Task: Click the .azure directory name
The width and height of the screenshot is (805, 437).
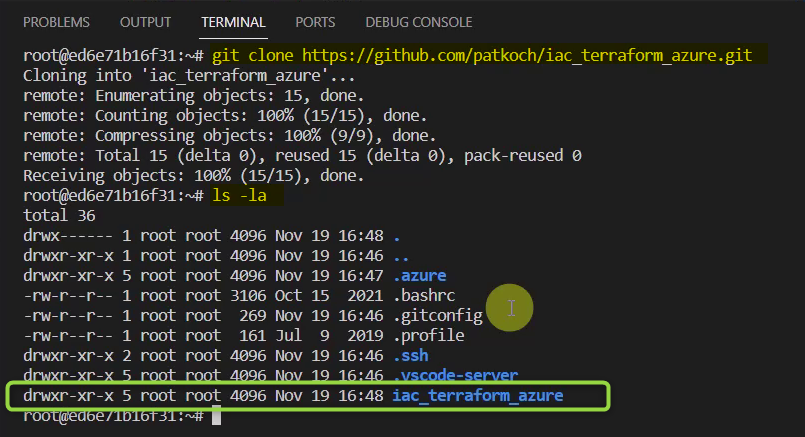Action: tap(419, 276)
